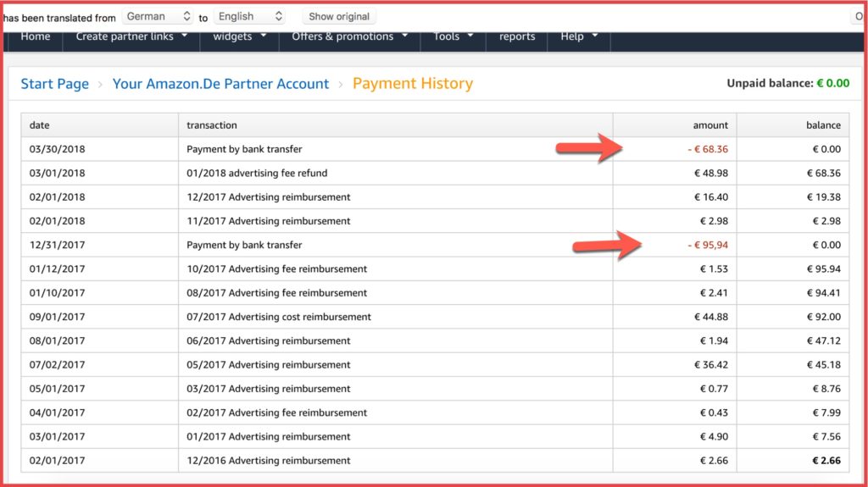Select the 10/2017 Advertising fee reimbursement row
The image size is (868, 487).
pos(435,268)
